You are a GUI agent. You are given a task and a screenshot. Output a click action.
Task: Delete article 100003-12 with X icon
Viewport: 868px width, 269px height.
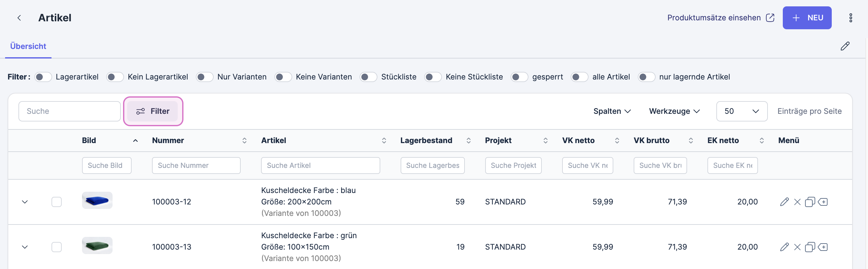(797, 202)
